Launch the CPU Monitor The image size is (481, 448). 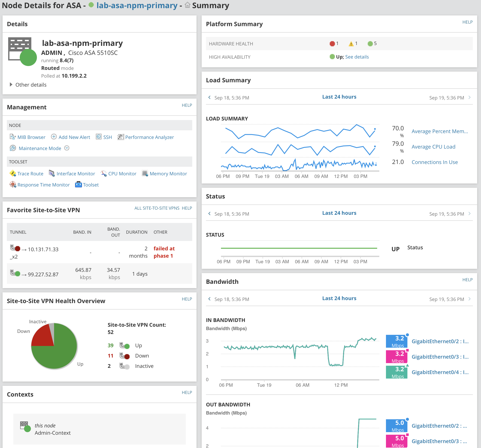tap(122, 174)
